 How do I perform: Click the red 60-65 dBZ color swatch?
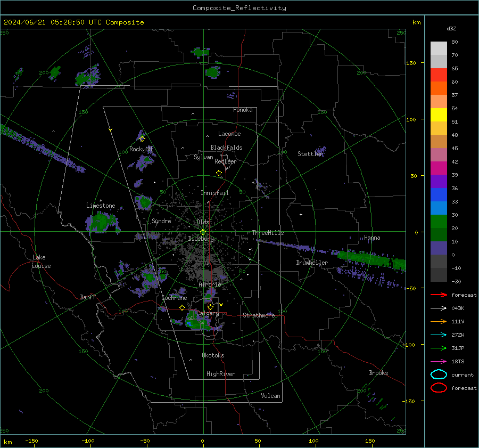[x=439, y=75]
